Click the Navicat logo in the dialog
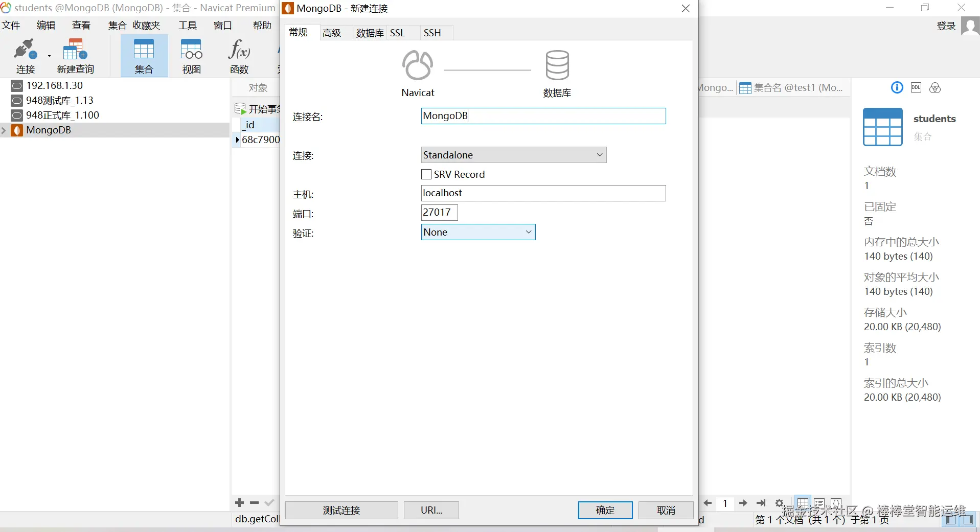 point(418,65)
